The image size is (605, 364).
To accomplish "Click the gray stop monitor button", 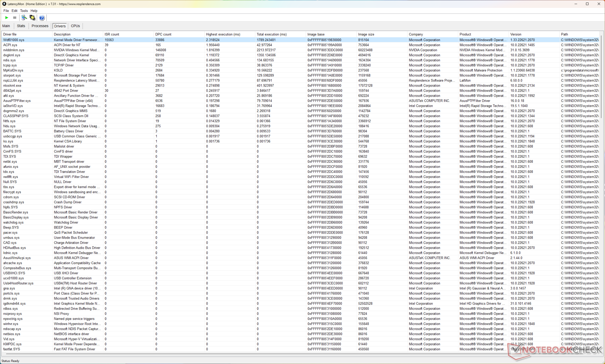I will pyautogui.click(x=14, y=18).
